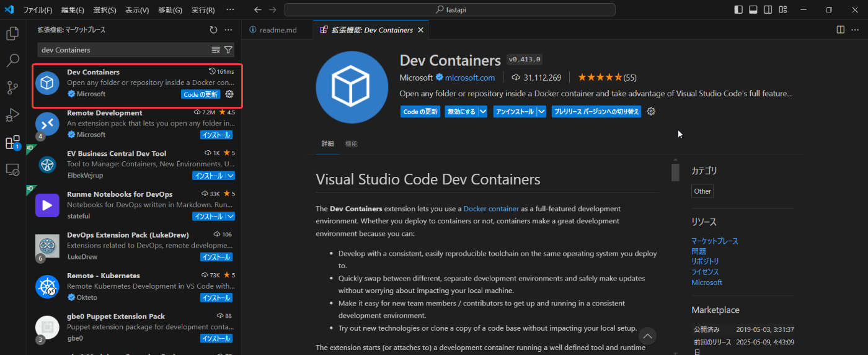Viewport: 868px width, 355px height.
Task: Click the アンインストール button
Action: click(514, 112)
